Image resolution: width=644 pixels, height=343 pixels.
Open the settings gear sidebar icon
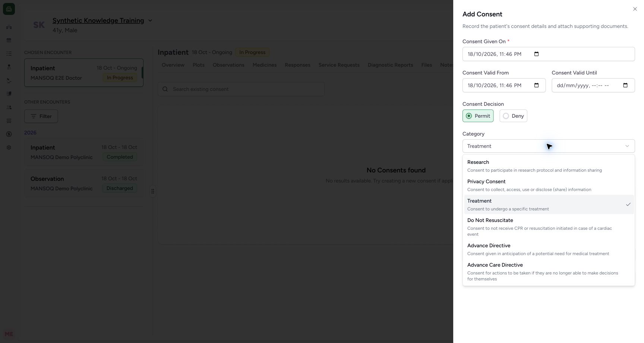9,147
